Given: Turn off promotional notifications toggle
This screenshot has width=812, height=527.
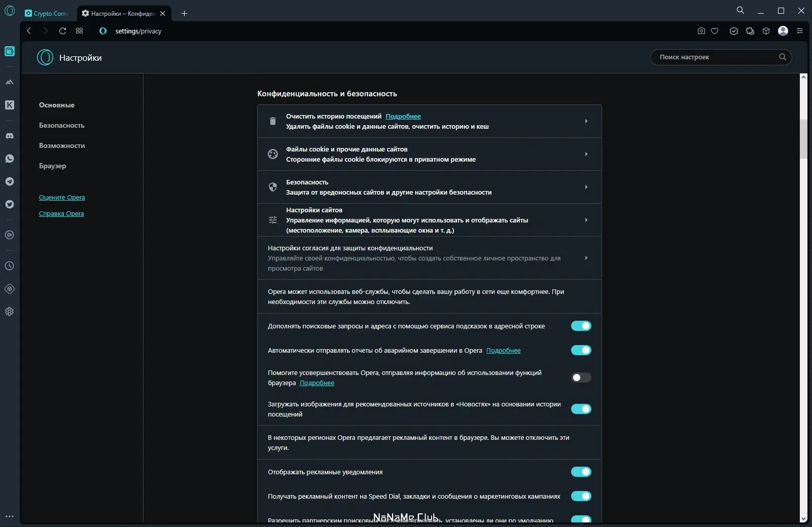Looking at the screenshot, I should coord(581,472).
